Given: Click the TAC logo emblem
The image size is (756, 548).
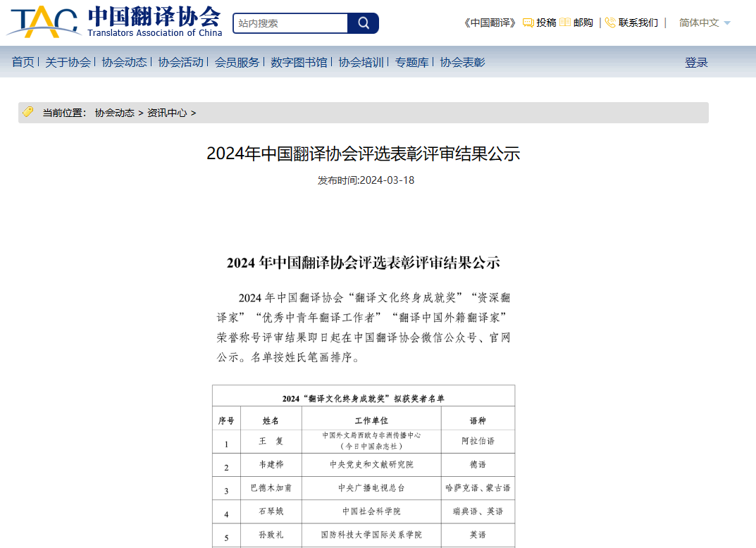Looking at the screenshot, I should pos(44,22).
